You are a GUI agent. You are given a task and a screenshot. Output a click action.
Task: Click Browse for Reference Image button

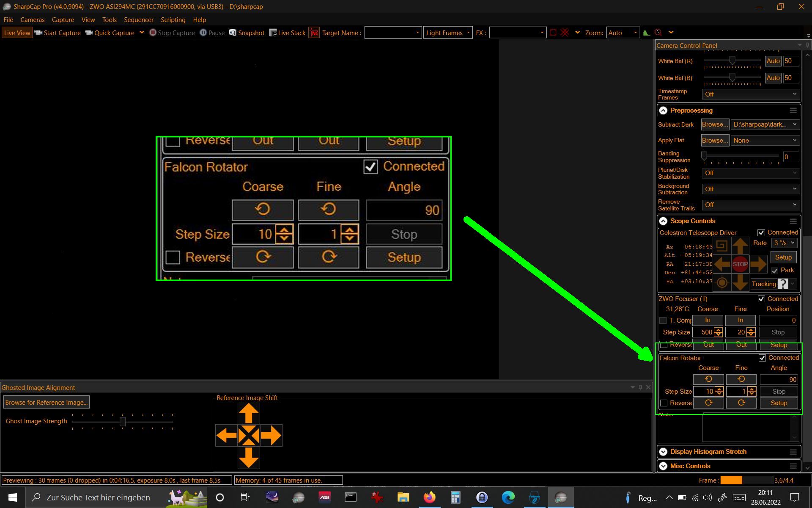[x=47, y=403]
